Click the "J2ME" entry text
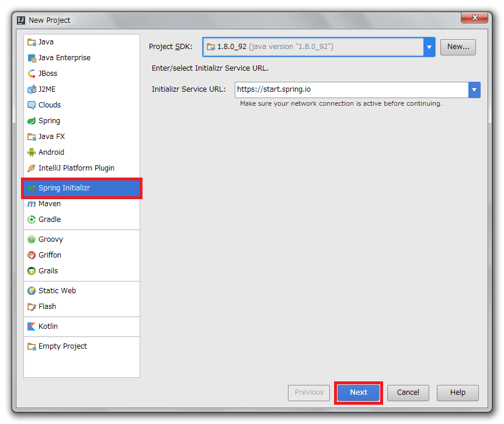Viewport: 504px width, 424px height. tap(47, 89)
